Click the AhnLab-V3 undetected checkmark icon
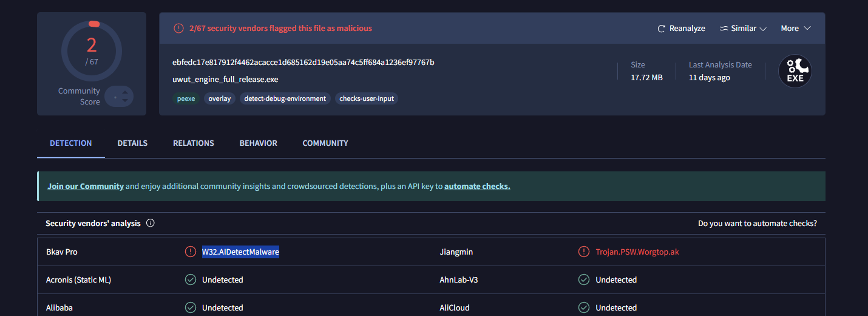The height and width of the screenshot is (316, 868). [584, 280]
